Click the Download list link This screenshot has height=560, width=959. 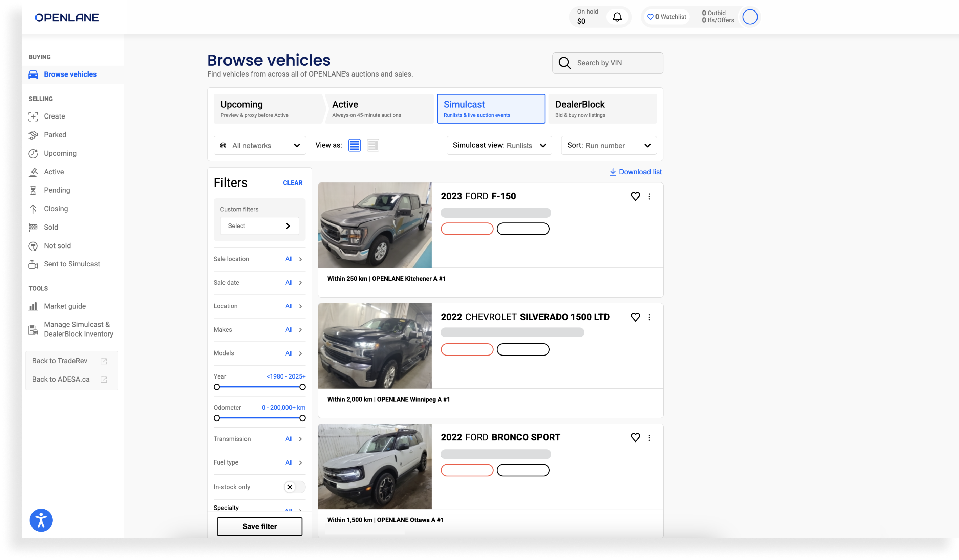636,172
